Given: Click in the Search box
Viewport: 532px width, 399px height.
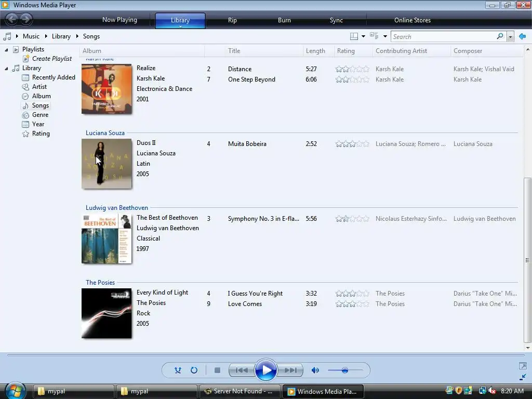Looking at the screenshot, I should coord(444,36).
